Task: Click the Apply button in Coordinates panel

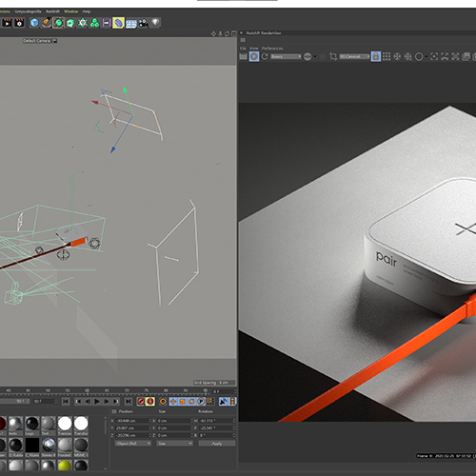Action: (217, 444)
